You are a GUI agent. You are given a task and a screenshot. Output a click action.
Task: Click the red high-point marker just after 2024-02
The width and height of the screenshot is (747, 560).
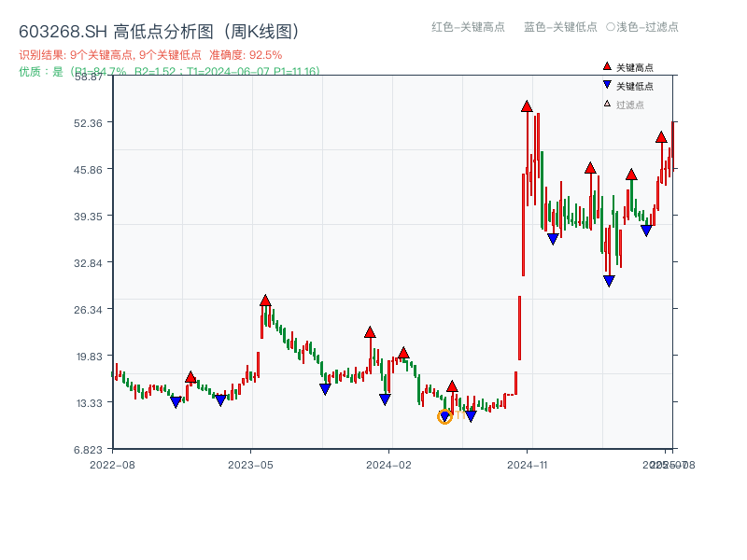403,353
